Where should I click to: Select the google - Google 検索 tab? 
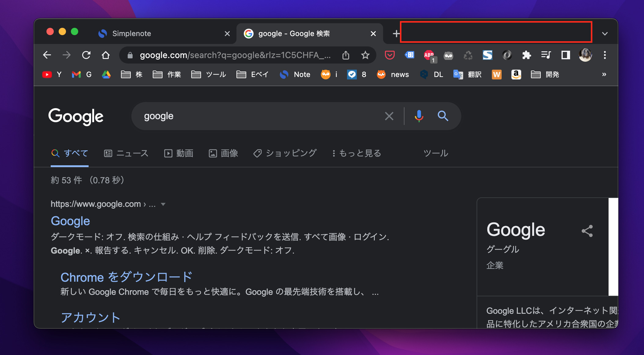(x=309, y=34)
